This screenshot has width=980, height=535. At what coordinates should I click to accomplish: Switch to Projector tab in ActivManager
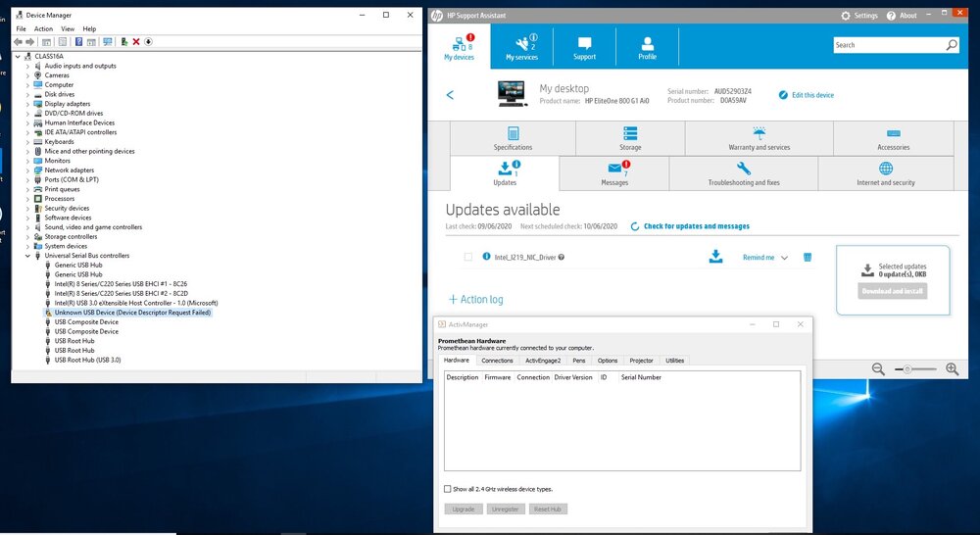pyautogui.click(x=641, y=361)
